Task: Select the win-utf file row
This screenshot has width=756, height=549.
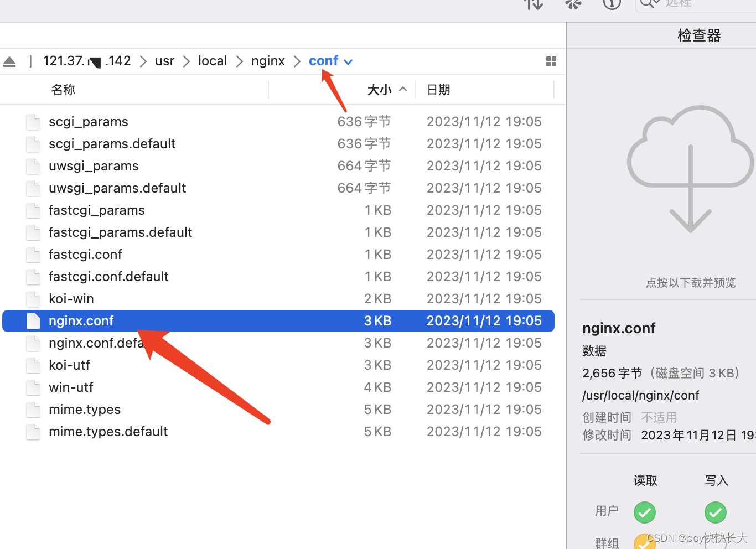Action: tap(278, 387)
